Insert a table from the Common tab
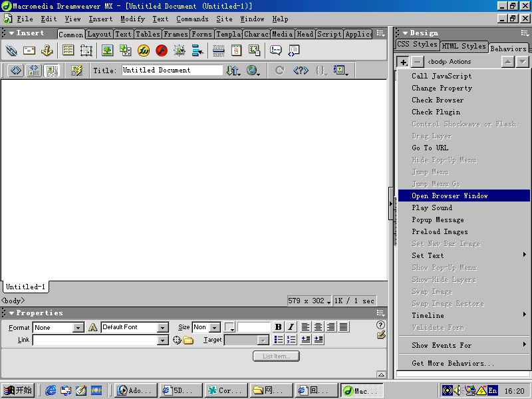The image size is (532, 399). tap(68, 51)
